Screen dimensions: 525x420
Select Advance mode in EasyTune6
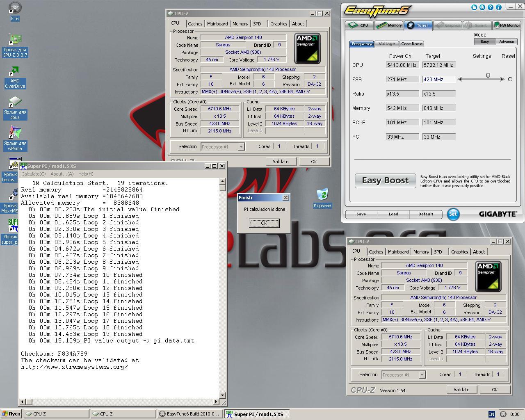[x=507, y=41]
